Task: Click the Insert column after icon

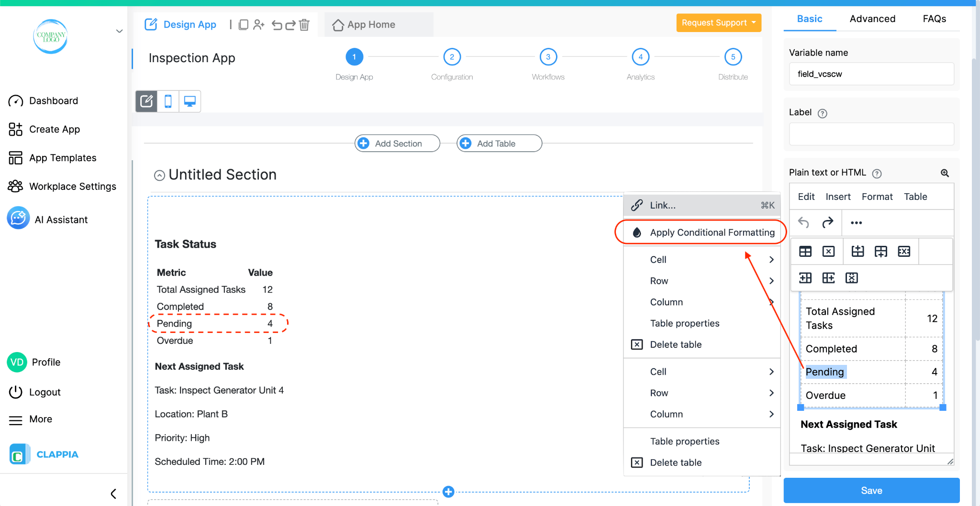Action: pos(828,278)
